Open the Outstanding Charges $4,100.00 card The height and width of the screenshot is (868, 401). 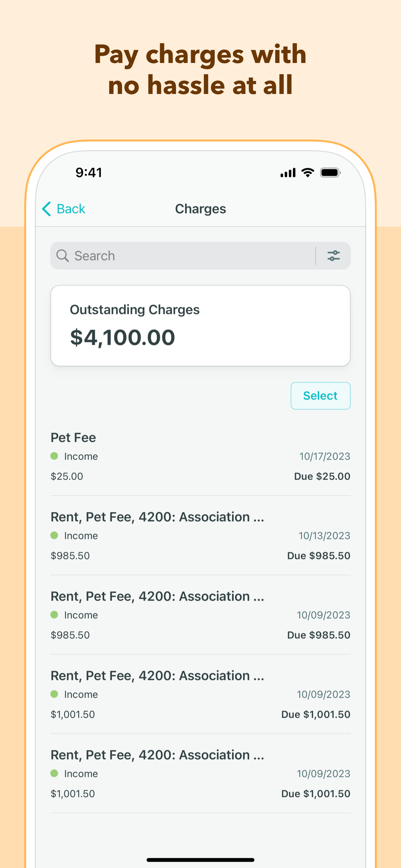click(x=200, y=325)
